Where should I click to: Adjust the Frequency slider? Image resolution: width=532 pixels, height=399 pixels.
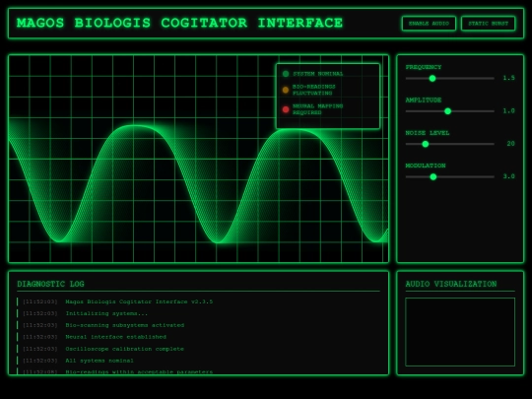(450, 79)
